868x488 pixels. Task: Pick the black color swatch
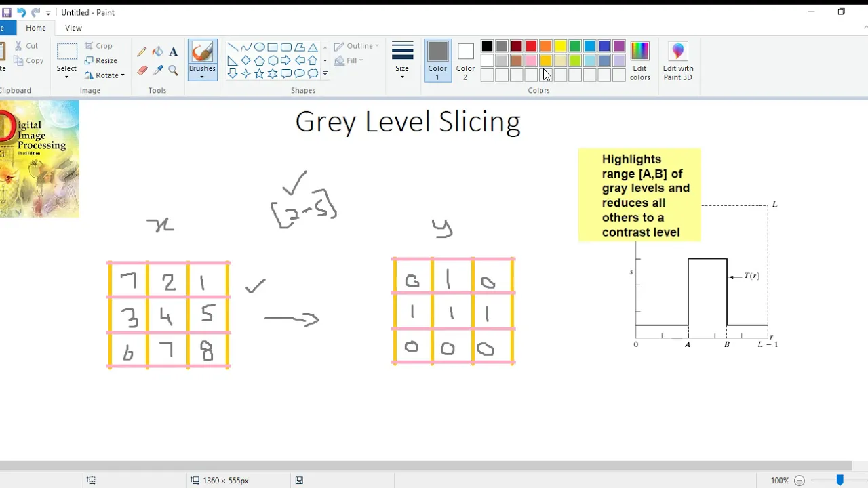click(x=487, y=46)
